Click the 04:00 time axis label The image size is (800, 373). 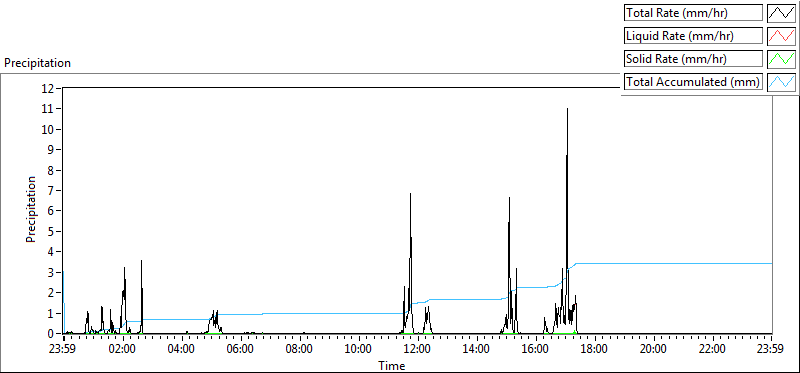coord(182,350)
